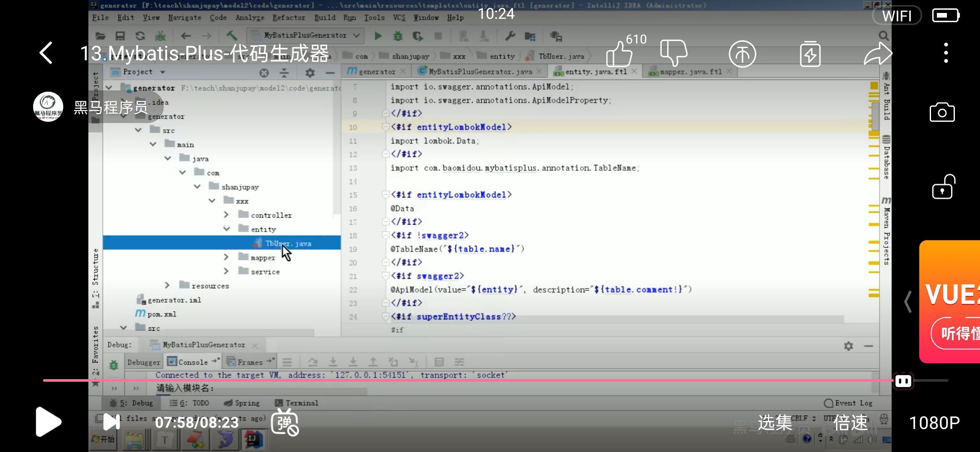Viewport: 980px width, 452px height.
Task: Open the Terminal tool window
Action: 297,403
